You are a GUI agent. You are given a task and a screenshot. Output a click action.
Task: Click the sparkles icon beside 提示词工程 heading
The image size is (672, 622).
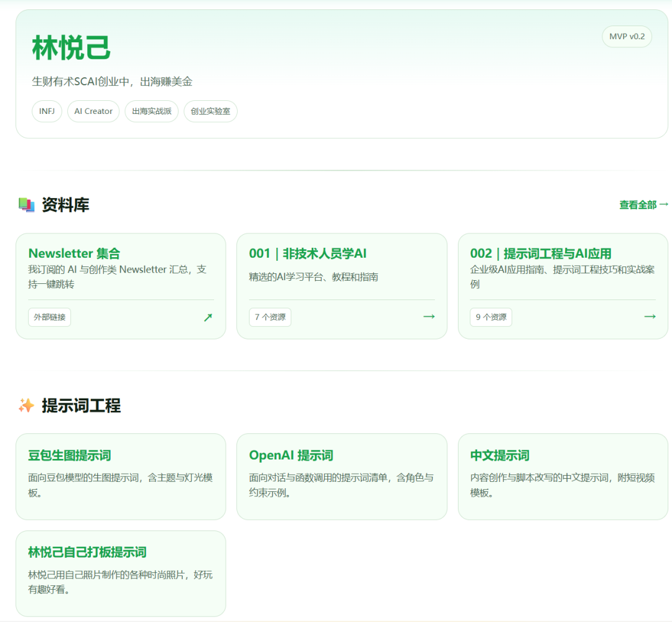[26, 405]
